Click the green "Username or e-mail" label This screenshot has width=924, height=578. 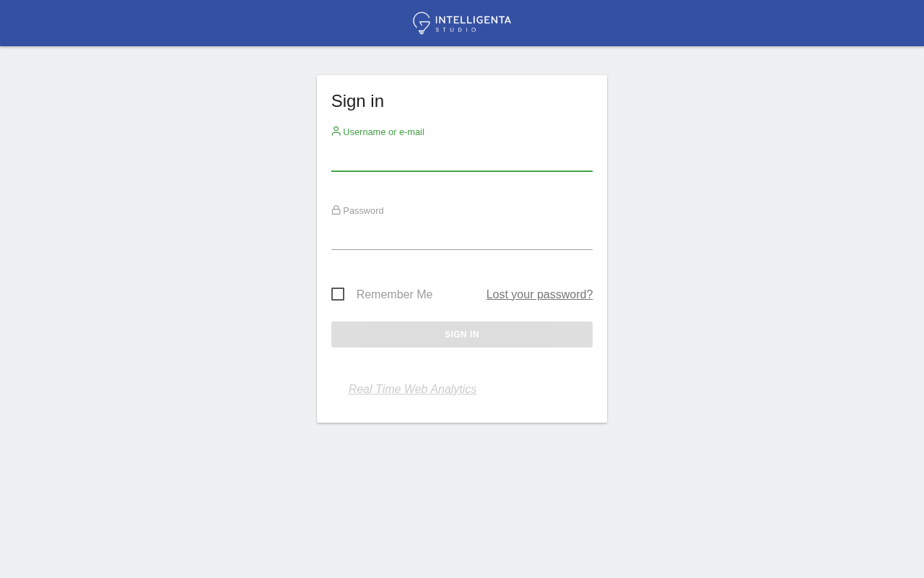(x=383, y=132)
